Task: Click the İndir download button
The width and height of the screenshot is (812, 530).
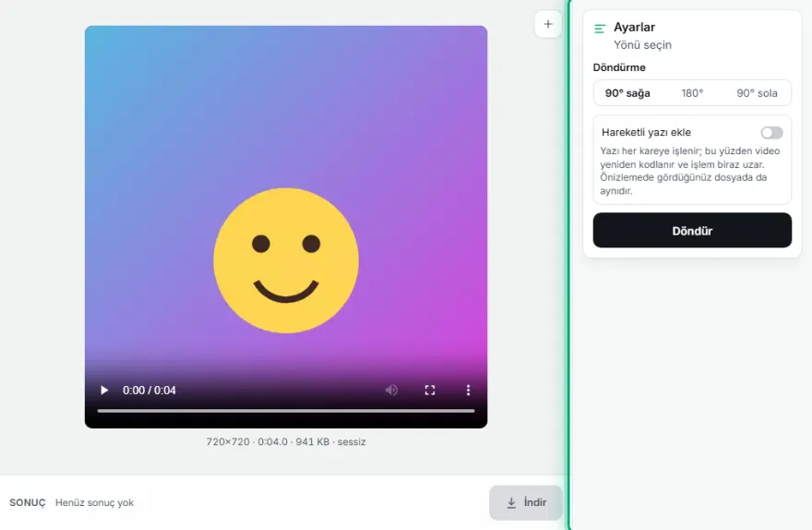Action: [526, 502]
